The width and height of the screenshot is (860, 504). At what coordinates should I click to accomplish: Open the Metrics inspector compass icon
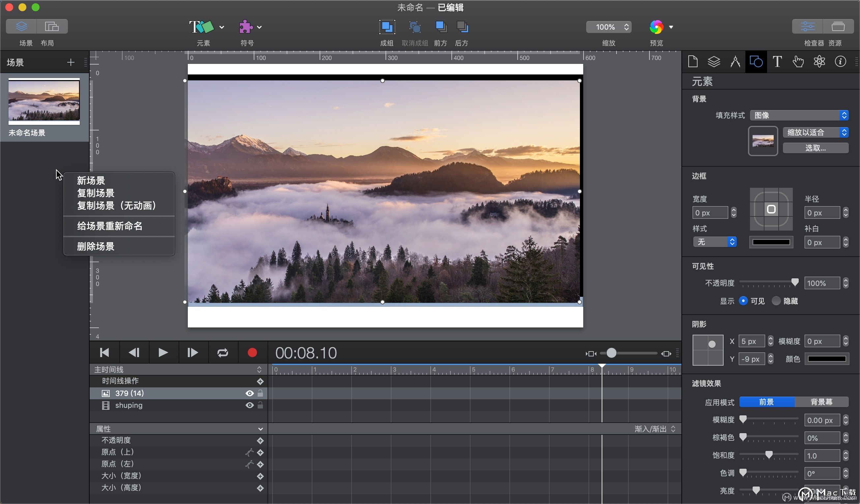click(x=735, y=62)
